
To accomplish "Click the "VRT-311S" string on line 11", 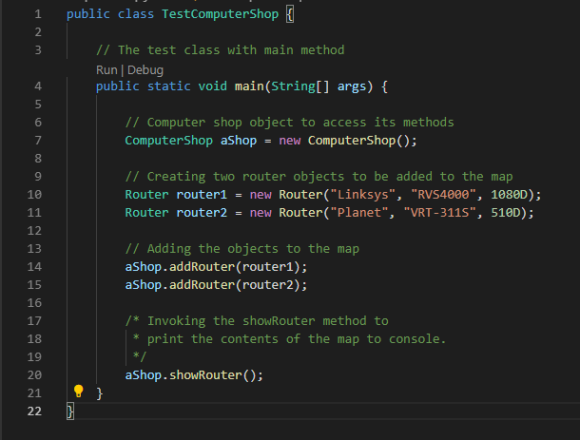I will 439,213.
